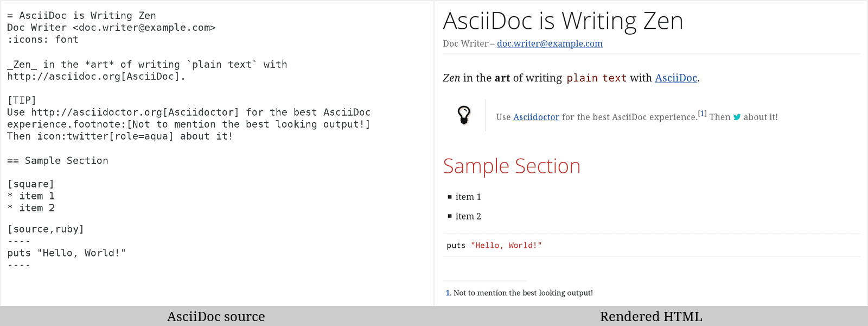Screen dimensions: 868x326
Task: Click the [source,ruby] line in the source
Action: pos(46,229)
